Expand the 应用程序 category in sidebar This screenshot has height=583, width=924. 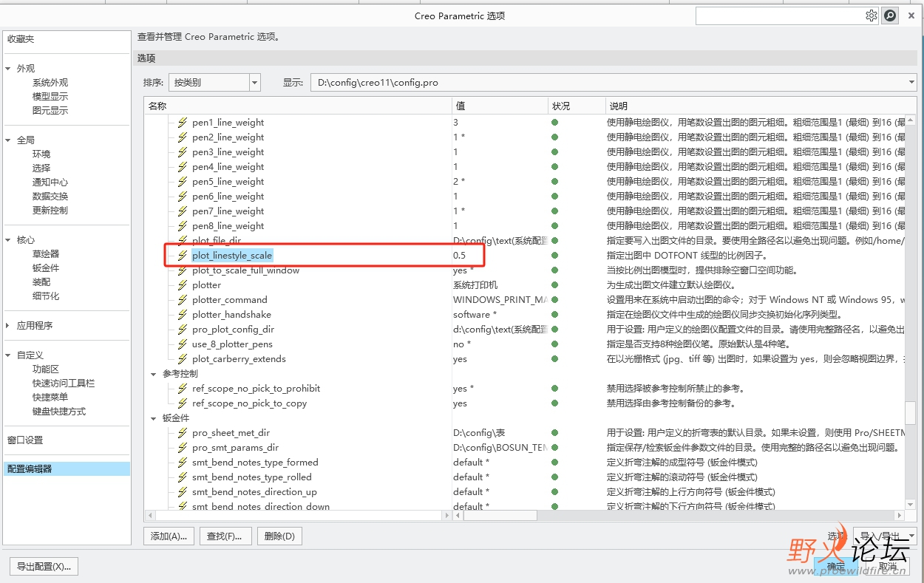[x=8, y=326]
